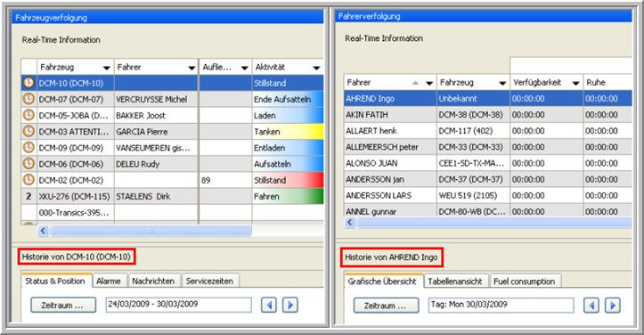Open the Nachrichten tab
The image size is (644, 335).
click(153, 282)
